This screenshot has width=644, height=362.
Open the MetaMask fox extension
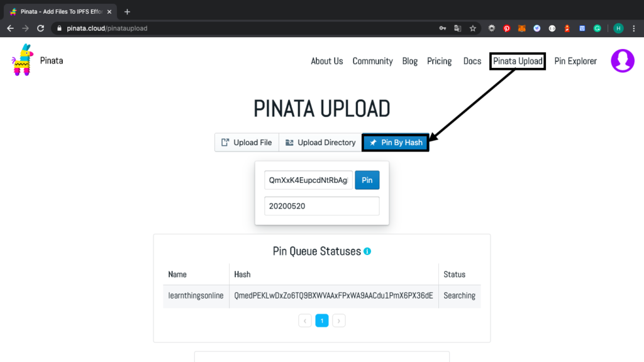point(521,28)
